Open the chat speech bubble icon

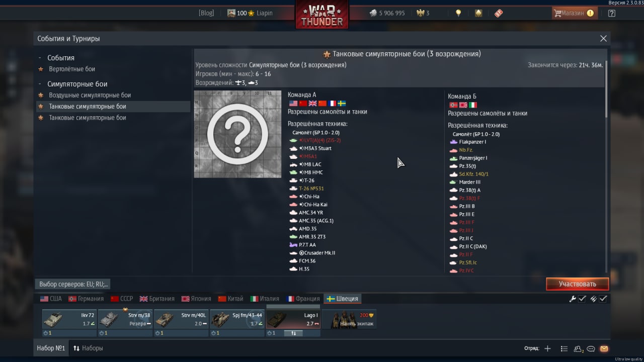(x=591, y=348)
